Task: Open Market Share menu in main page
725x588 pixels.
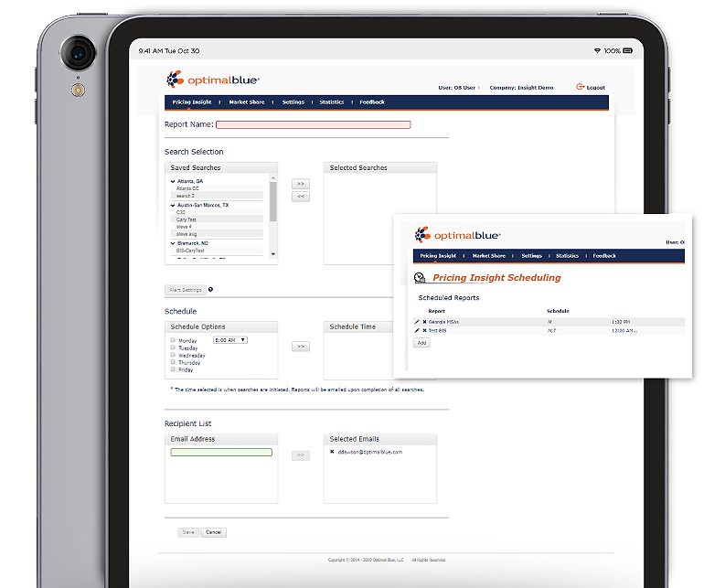Action: 247,102
